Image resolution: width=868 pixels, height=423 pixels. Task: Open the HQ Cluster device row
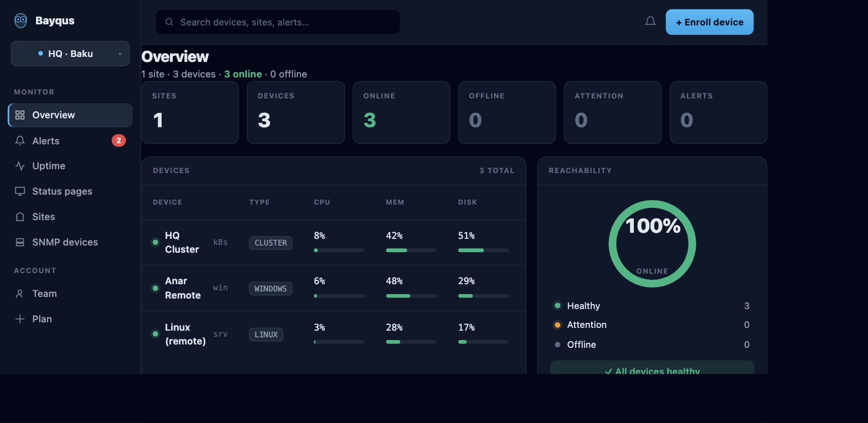[334, 242]
